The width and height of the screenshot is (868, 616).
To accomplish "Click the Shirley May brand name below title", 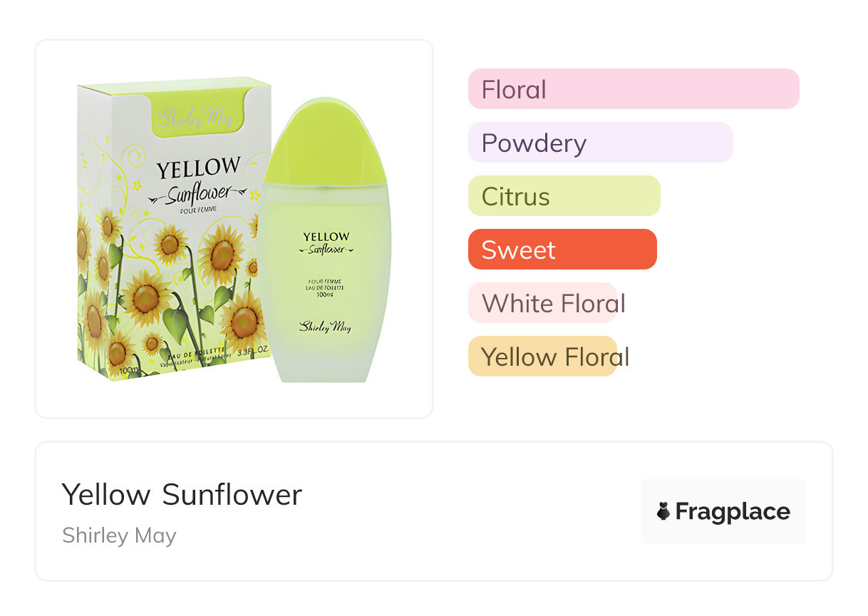I will (119, 535).
